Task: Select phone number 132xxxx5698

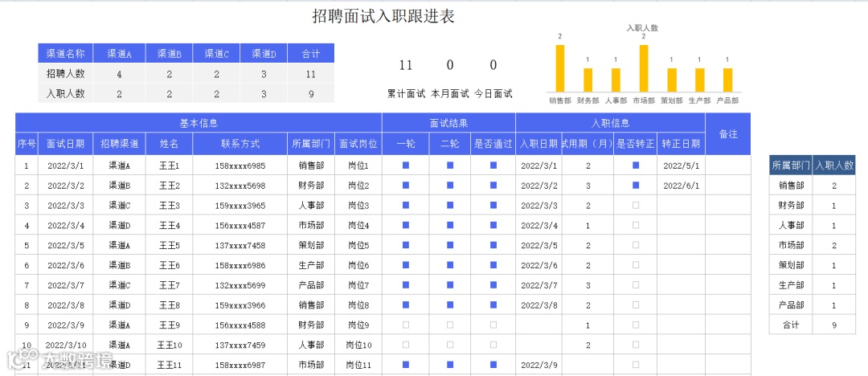Action: [x=240, y=186]
